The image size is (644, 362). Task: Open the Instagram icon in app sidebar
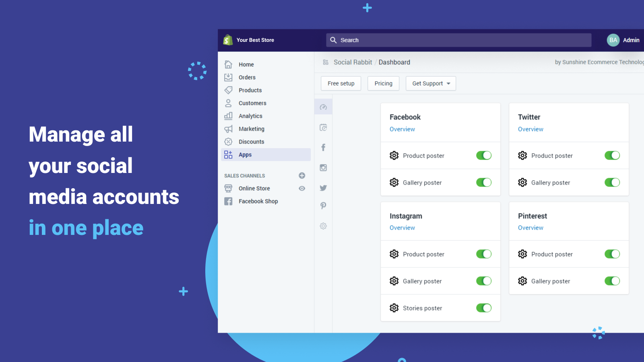coord(323,168)
